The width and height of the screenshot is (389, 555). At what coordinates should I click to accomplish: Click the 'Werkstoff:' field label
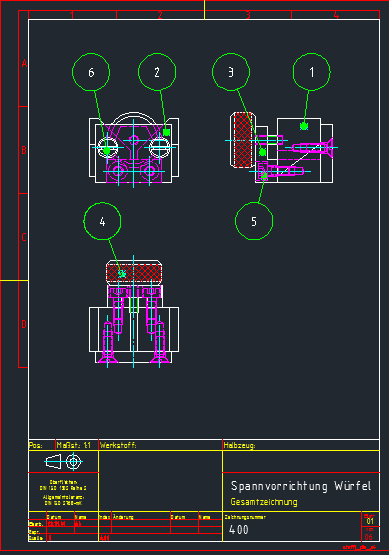[x=118, y=445]
